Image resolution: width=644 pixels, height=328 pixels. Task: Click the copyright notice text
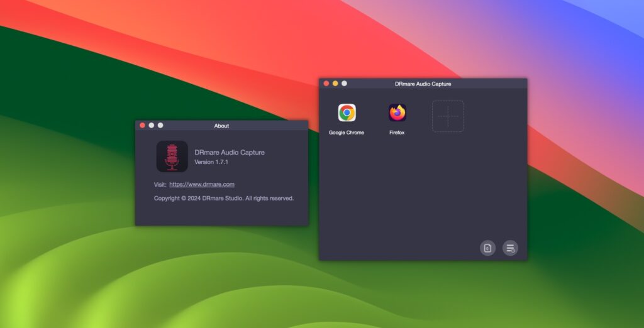[x=224, y=199]
